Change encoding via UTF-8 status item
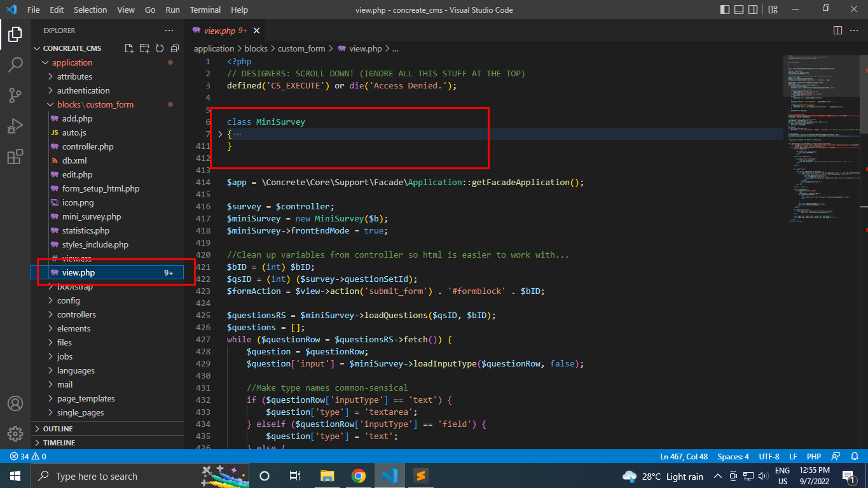Screen dimensions: 868x488 (769, 456)
